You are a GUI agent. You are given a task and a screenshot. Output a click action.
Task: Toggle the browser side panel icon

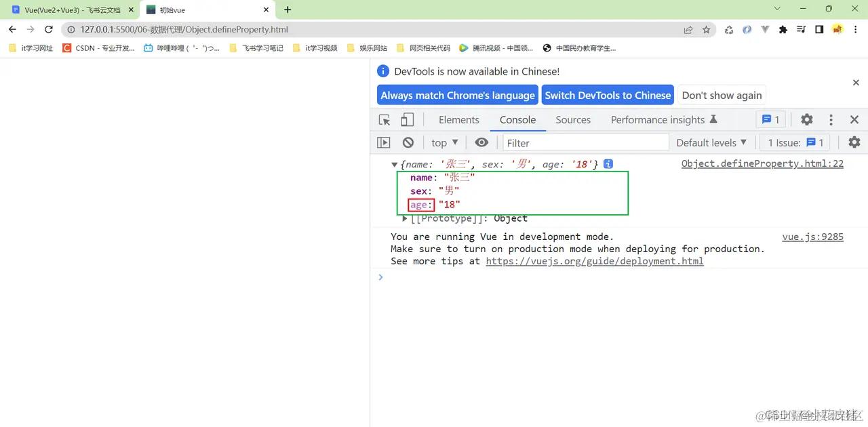[819, 30]
